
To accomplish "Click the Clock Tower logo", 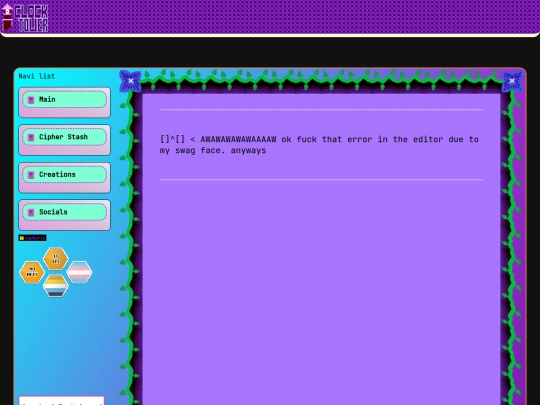I will pyautogui.click(x=25, y=18).
